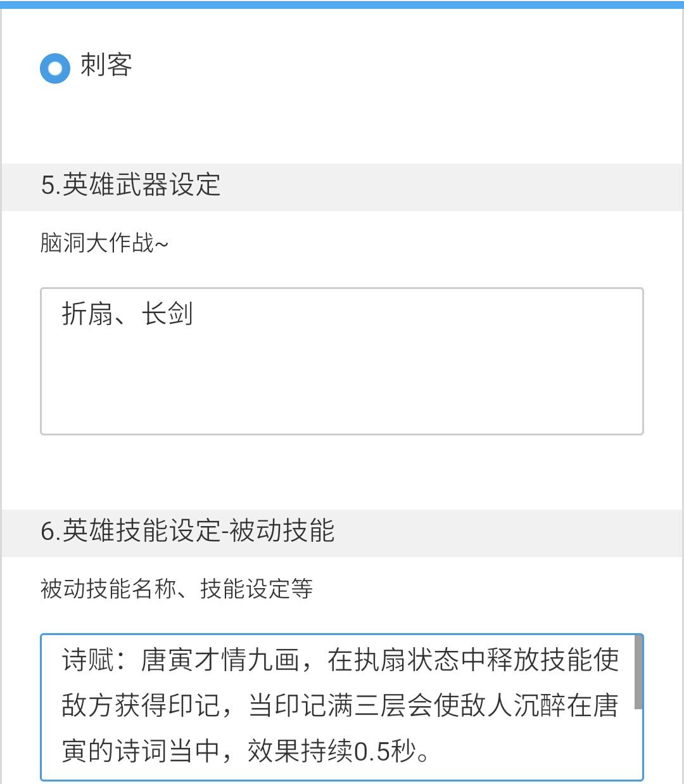Click the blue bar at the top

pyautogui.click(x=342, y=4)
